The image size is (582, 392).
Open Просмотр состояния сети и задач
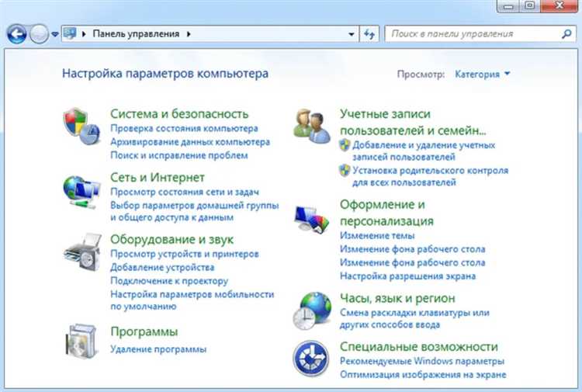click(185, 192)
